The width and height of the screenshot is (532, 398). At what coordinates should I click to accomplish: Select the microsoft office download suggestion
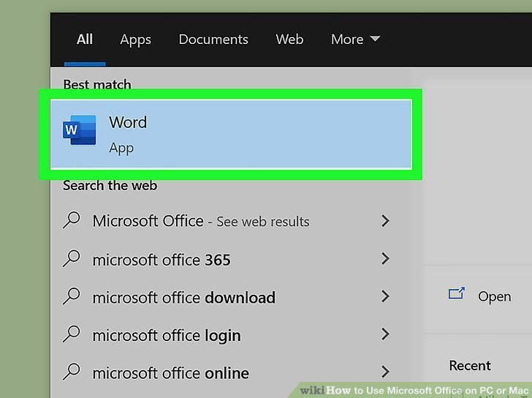pyautogui.click(x=231, y=297)
